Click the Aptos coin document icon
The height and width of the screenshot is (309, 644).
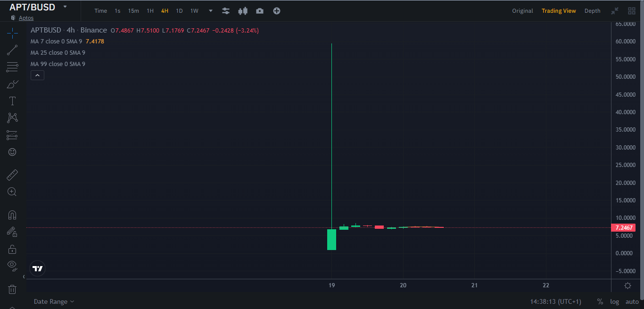click(x=13, y=18)
